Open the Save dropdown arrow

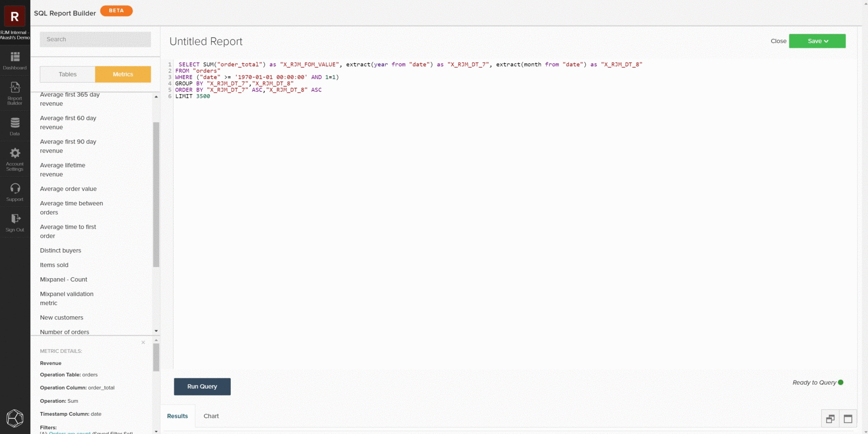[x=826, y=41]
